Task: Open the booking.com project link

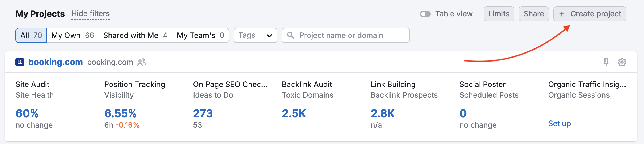Action: tap(56, 62)
